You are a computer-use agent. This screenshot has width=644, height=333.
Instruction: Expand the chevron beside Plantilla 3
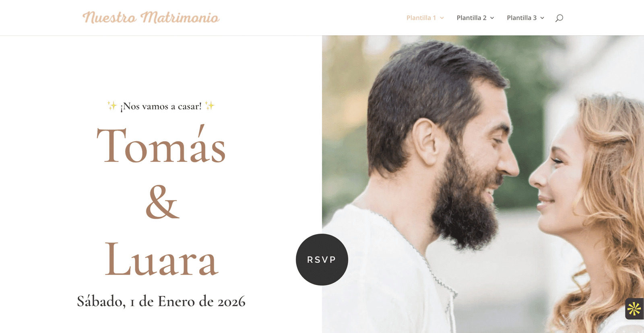pos(542,18)
